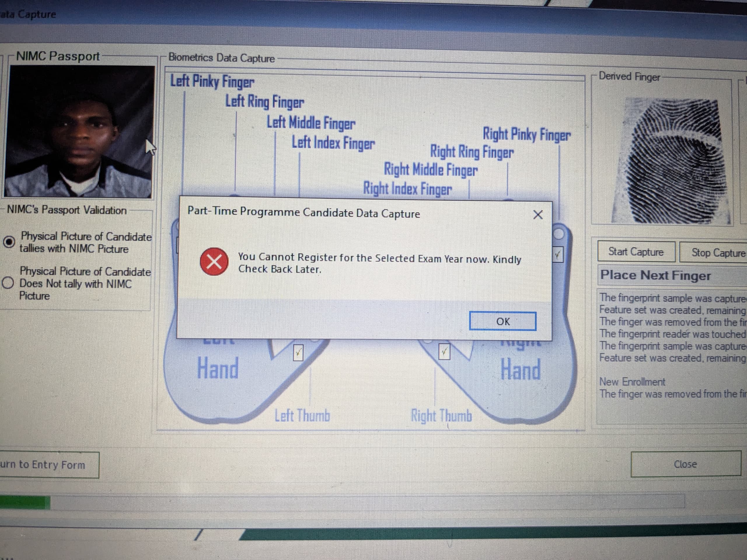Click OK in the error dialog

click(502, 321)
